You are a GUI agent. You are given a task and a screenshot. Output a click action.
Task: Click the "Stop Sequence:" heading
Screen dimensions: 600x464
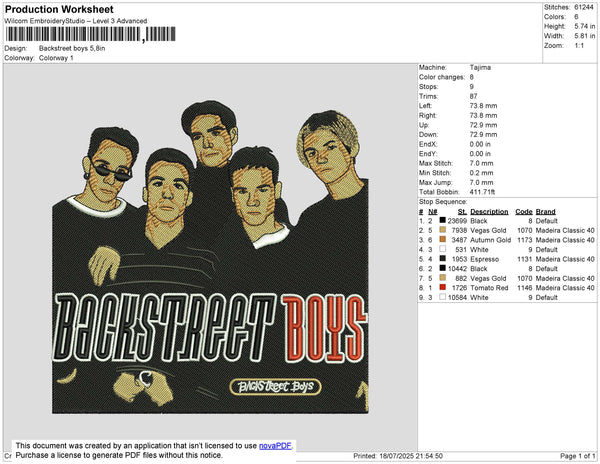(443, 202)
